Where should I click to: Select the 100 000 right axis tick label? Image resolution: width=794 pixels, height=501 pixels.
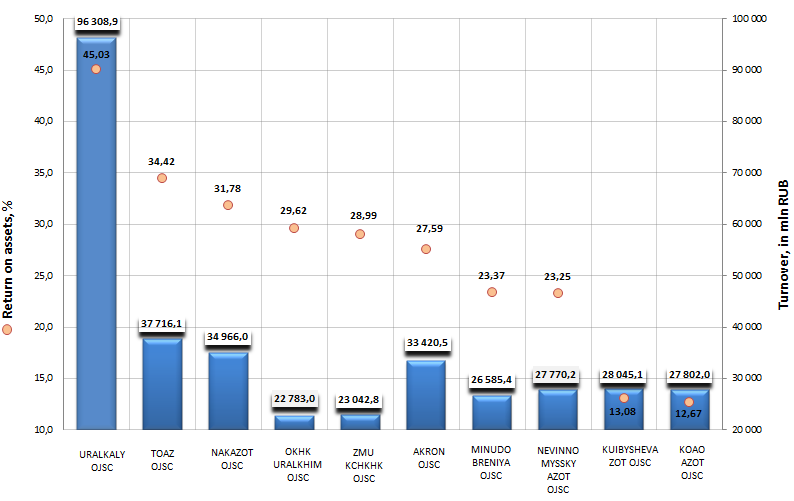pos(749,19)
